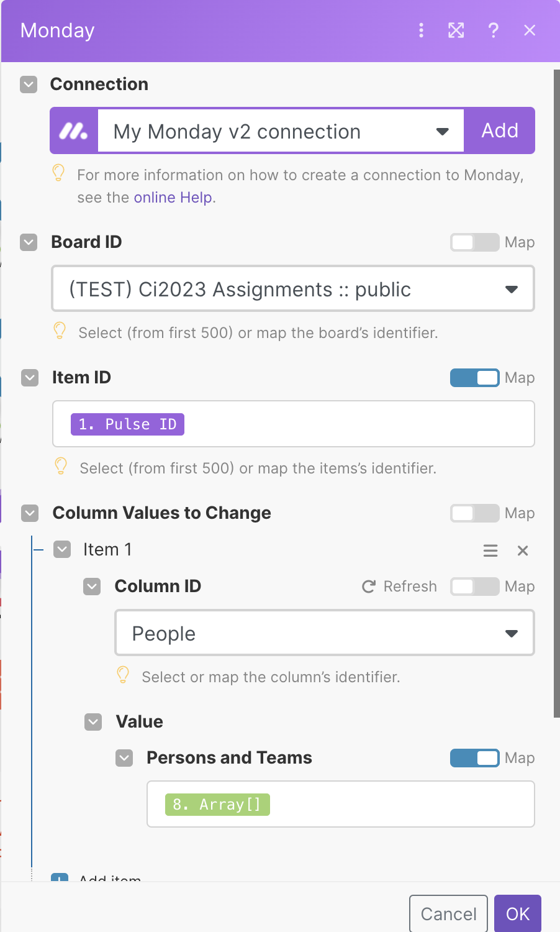Image resolution: width=560 pixels, height=932 pixels.
Task: Click the Monday logo icon in Connection
Action: pos(74,130)
